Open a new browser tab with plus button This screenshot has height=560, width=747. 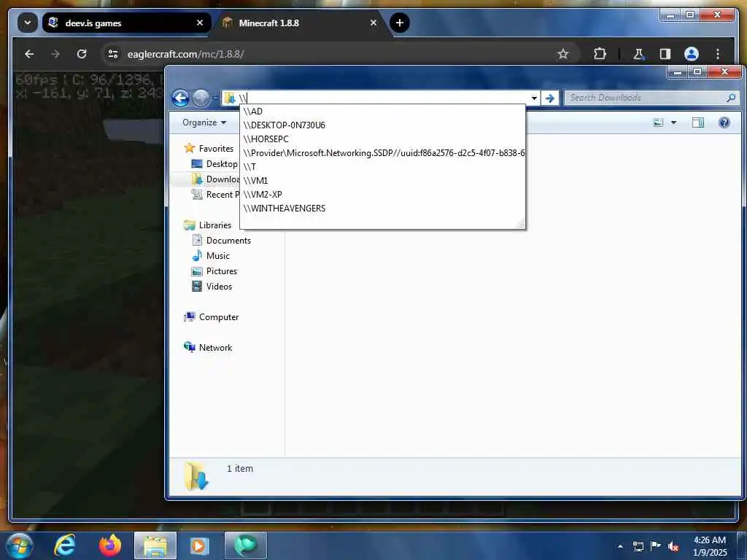point(400,23)
